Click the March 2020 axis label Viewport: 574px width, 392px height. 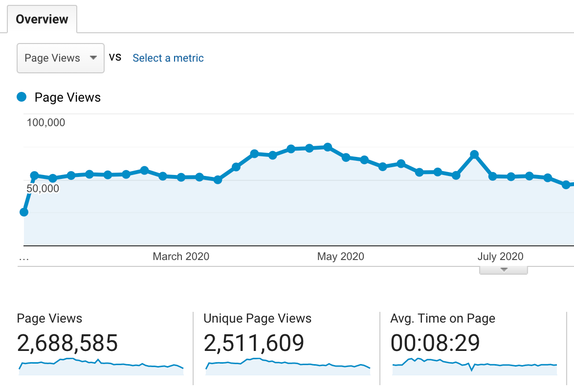point(181,257)
